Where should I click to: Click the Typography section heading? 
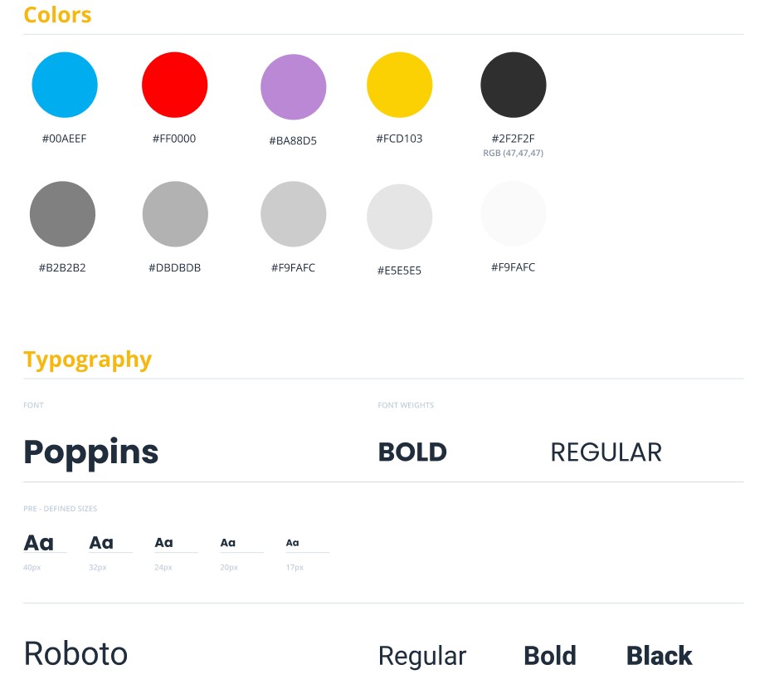click(x=87, y=360)
